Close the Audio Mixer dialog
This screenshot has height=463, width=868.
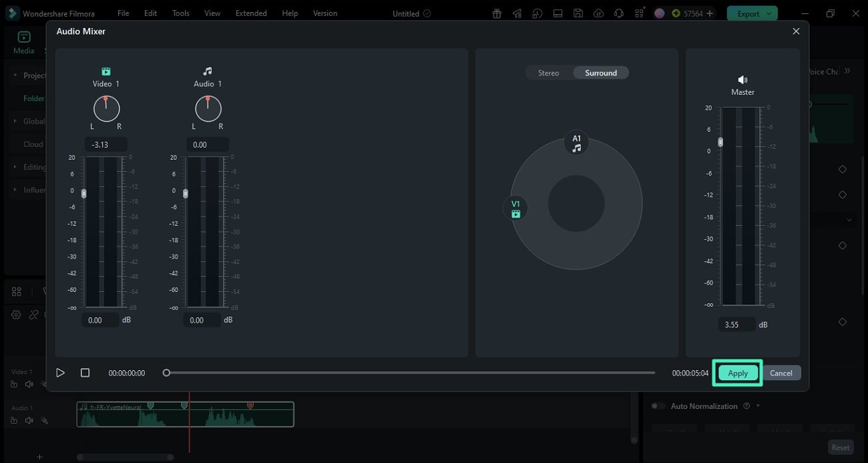796,31
